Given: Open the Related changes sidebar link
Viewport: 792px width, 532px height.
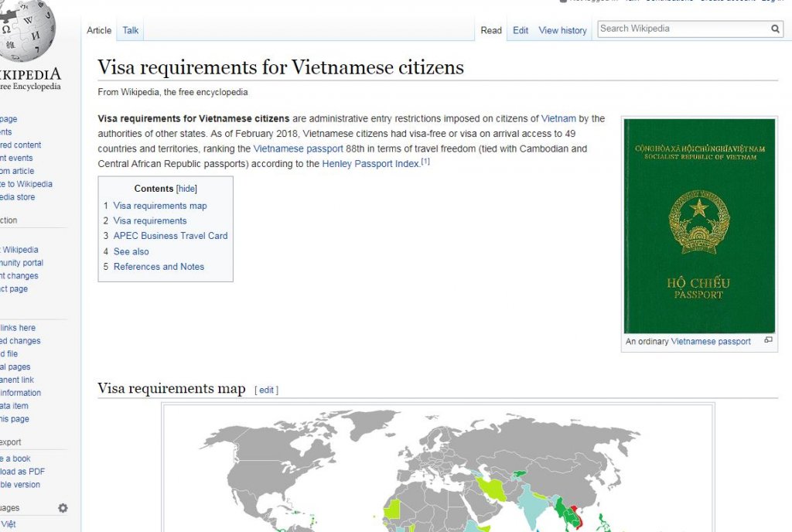Looking at the screenshot, I should tap(20, 341).
